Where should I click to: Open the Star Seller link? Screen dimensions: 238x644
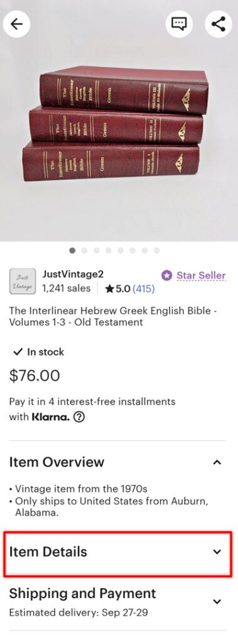click(x=201, y=275)
